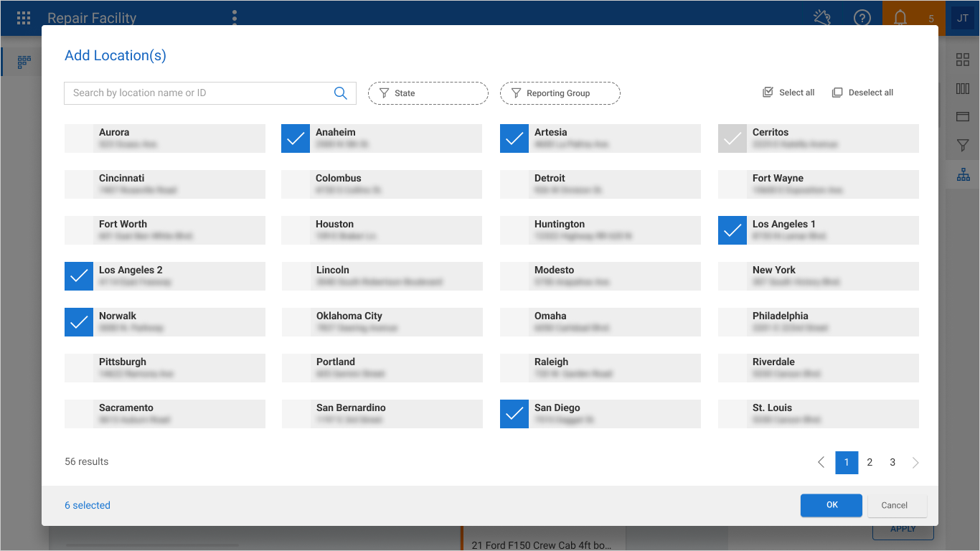
Task: Click the 56 results count text
Action: (87, 461)
